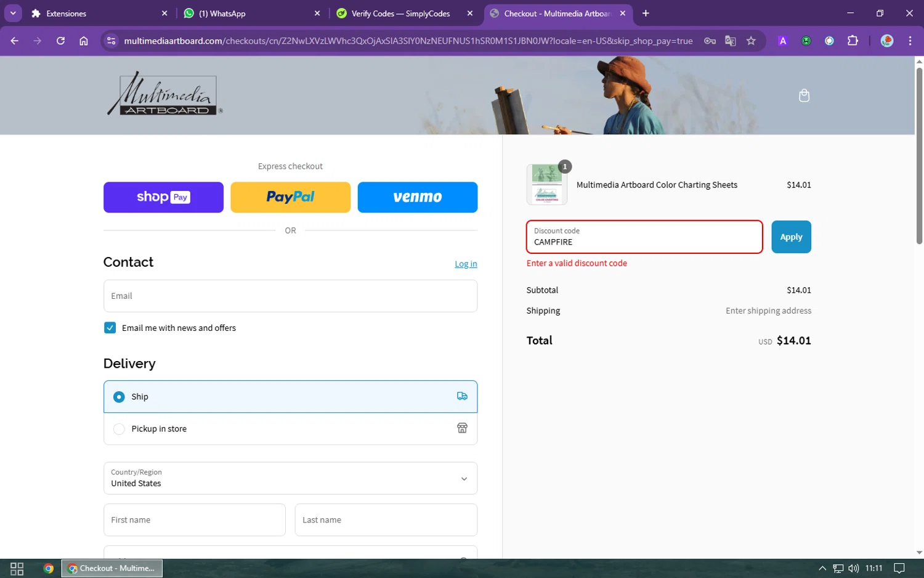Viewport: 924px width, 578px height.
Task: Toggle Email me with news and offers
Action: [110, 328]
